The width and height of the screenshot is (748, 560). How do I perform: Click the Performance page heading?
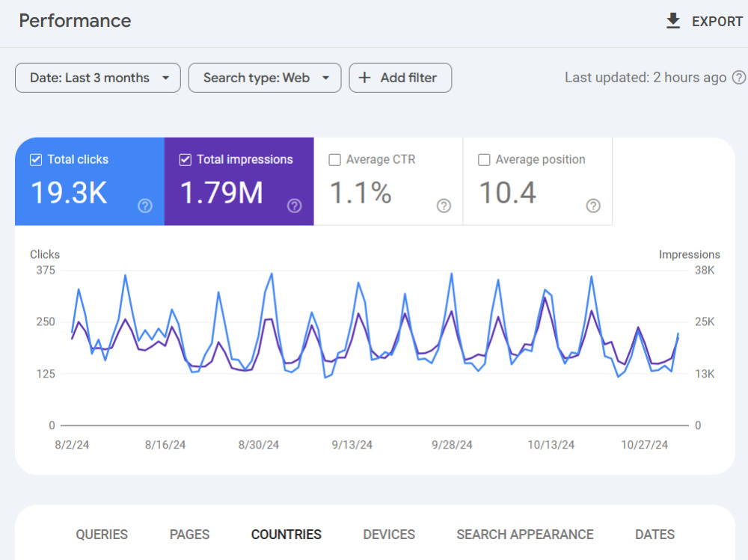[75, 21]
